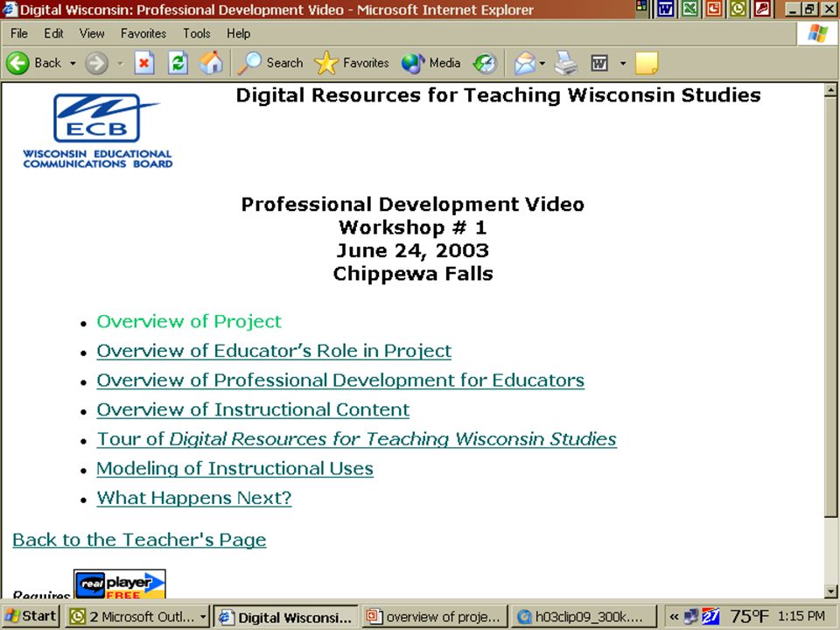Open Overview of Instructional Content link
840x630 pixels.
click(253, 409)
